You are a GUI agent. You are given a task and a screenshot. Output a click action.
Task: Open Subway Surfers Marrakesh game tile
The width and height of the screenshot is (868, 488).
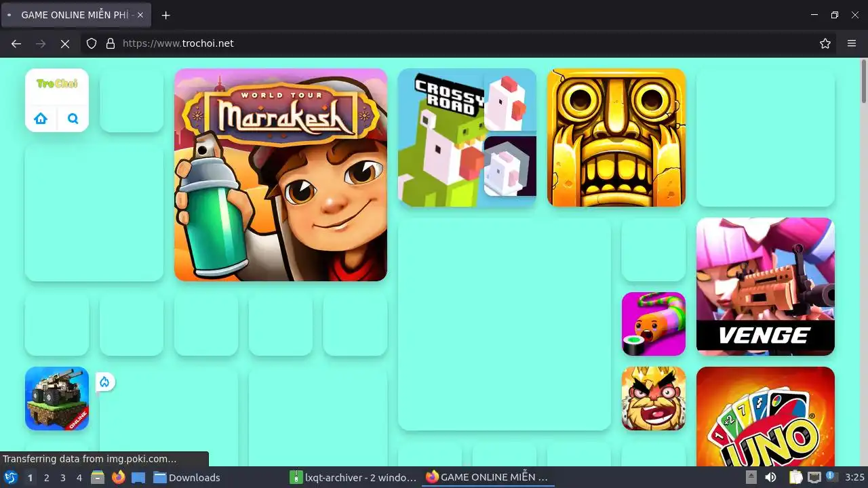tap(281, 175)
